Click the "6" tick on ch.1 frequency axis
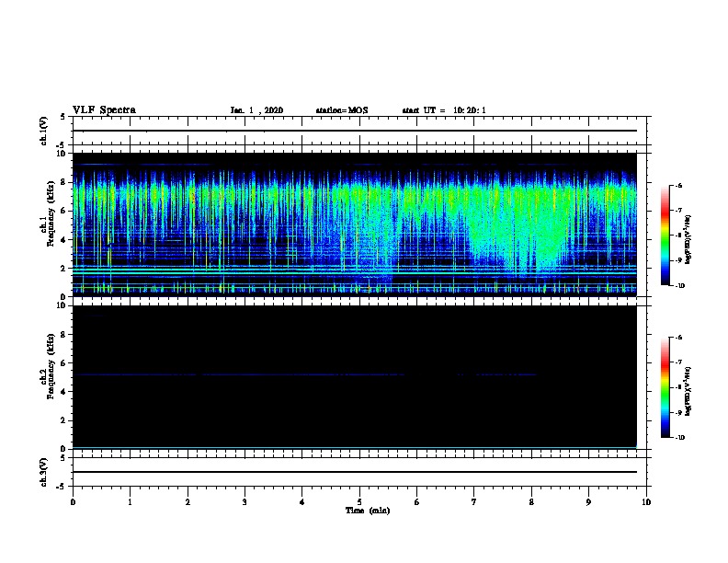The width and height of the screenshot is (728, 563). click(x=63, y=211)
